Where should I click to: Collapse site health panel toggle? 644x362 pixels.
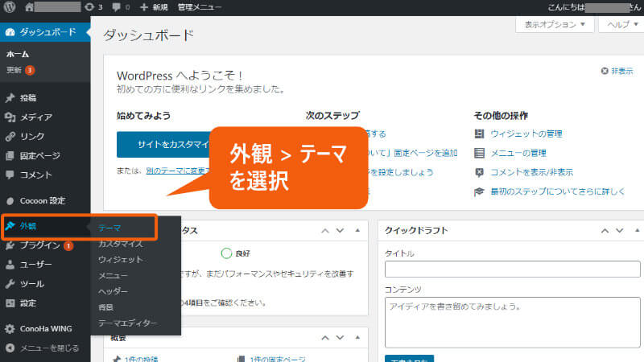pos(357,231)
